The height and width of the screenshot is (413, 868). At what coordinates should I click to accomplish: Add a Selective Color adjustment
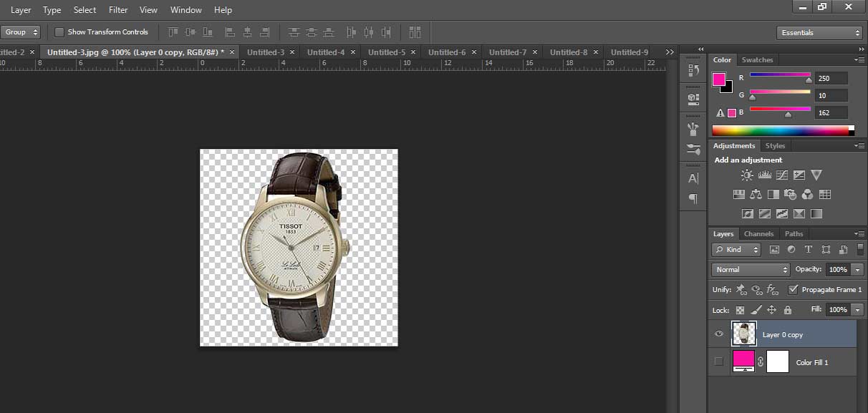(799, 213)
